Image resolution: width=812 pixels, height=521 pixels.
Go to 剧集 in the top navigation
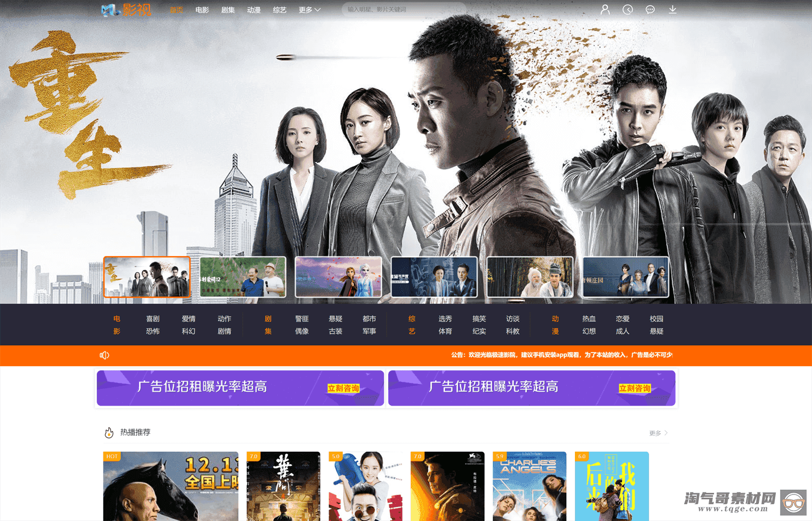point(228,10)
